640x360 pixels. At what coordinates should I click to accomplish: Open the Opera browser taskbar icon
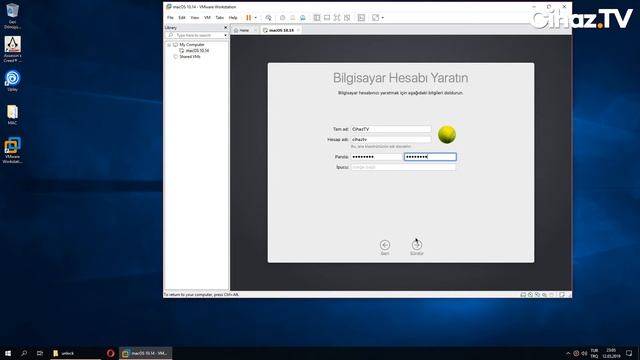point(110,353)
